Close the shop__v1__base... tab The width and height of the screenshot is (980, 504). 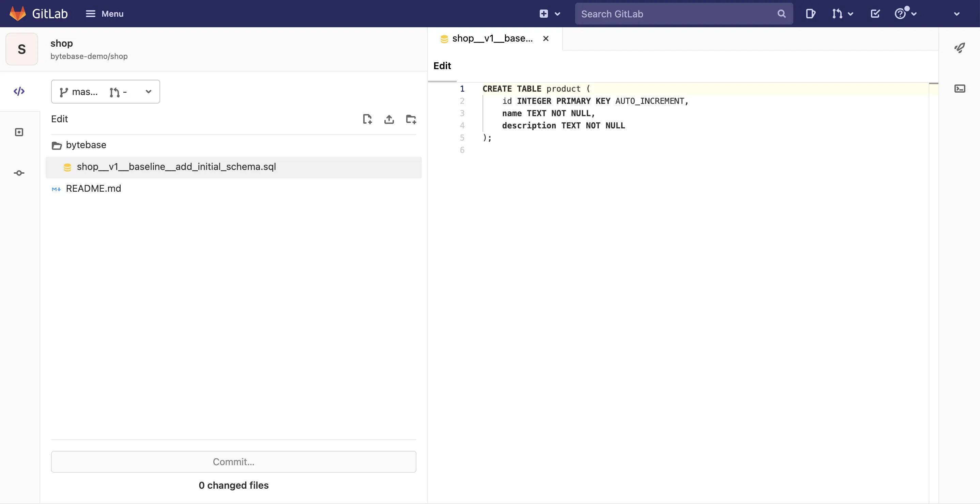tap(546, 38)
